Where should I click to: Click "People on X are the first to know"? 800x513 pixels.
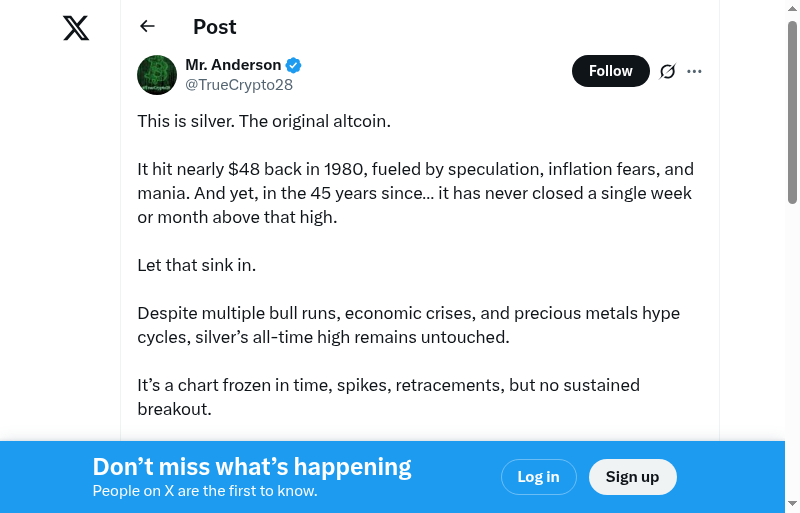[x=205, y=491]
